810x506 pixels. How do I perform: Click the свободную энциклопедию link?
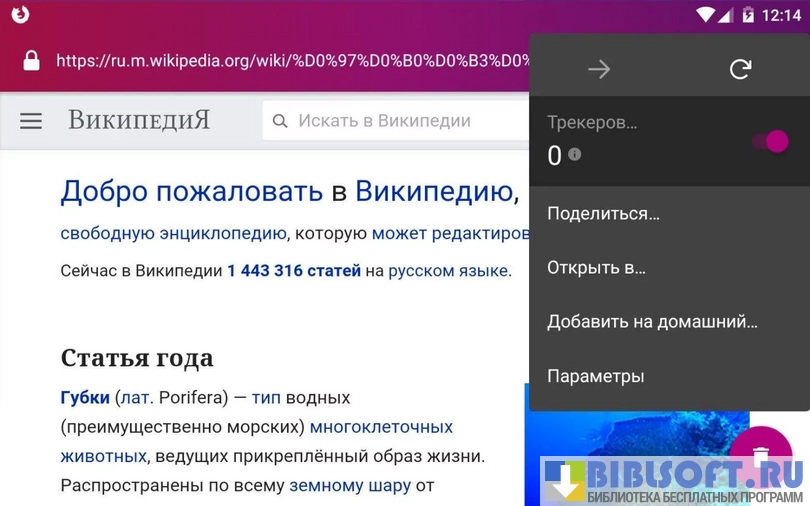tap(173, 233)
